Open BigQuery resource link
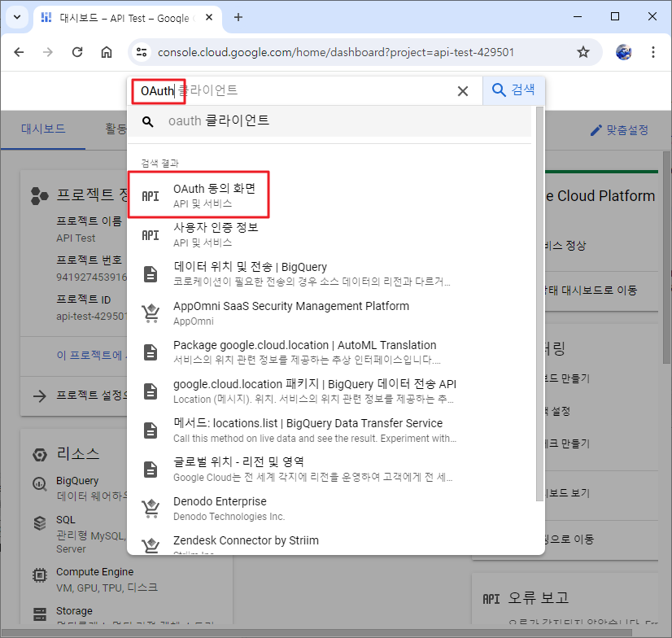Viewport: 672px width, 638px height. coord(77,481)
